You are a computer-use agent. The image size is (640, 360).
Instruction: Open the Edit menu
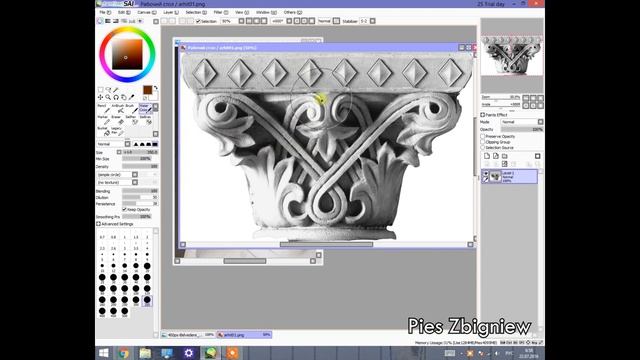(124, 12)
